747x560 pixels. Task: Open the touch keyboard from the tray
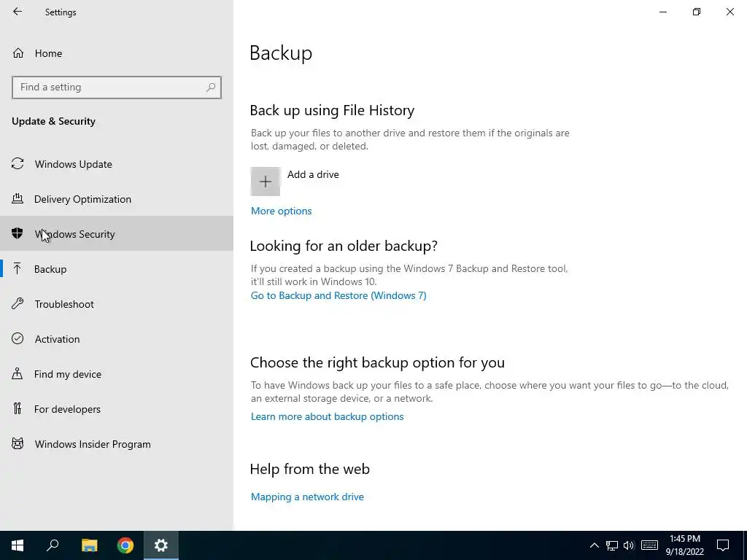coord(649,545)
